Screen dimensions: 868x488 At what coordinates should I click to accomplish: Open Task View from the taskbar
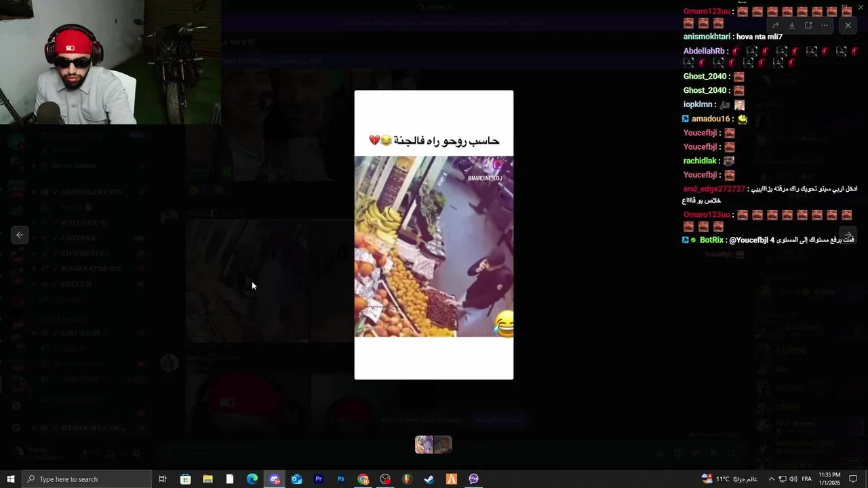click(x=163, y=479)
